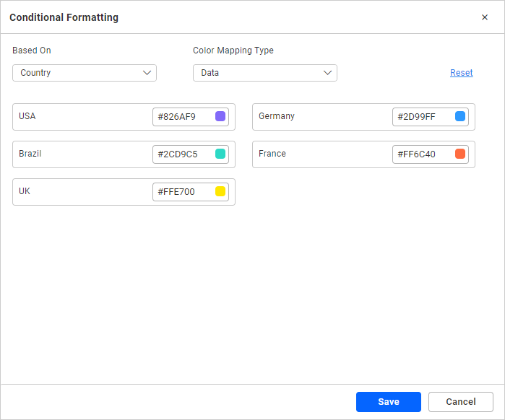
Task: Click the Reset link
Action: (x=461, y=73)
